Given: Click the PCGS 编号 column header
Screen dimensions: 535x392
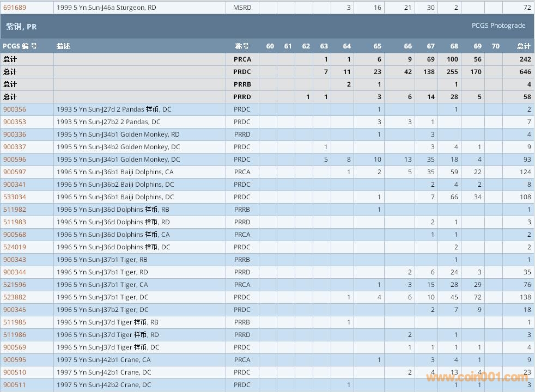Looking at the screenshot, I should click(20, 46).
